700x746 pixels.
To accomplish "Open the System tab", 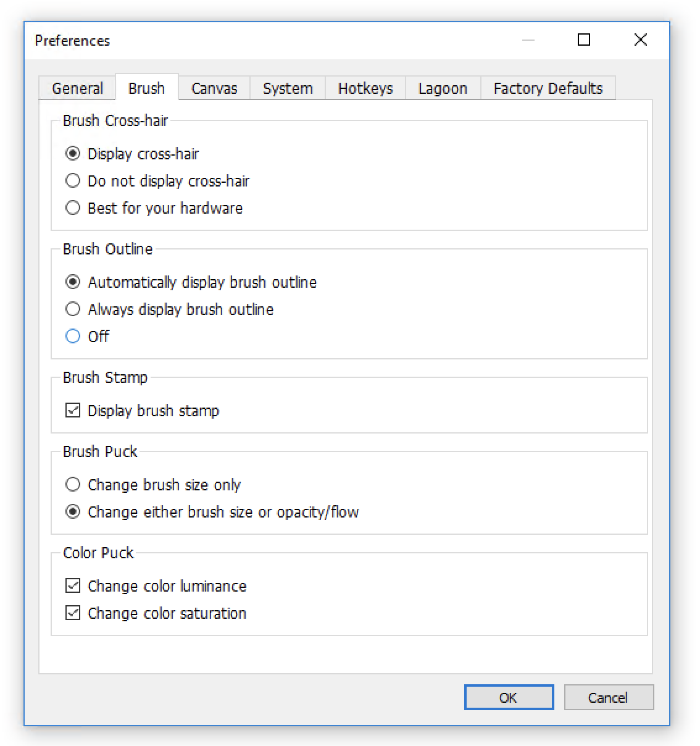I will [287, 88].
